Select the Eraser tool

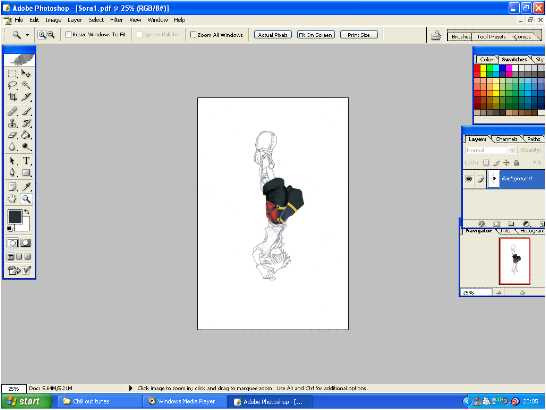(x=13, y=135)
